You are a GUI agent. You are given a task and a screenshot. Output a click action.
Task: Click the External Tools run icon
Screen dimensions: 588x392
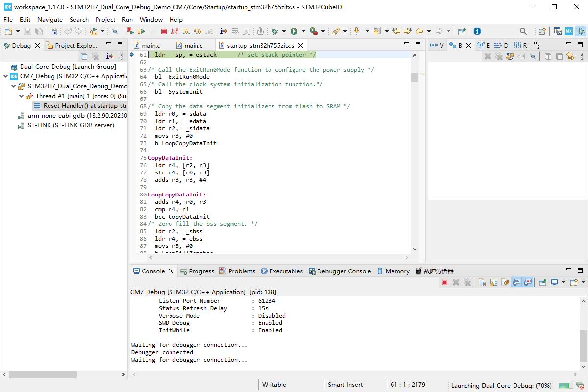(314, 31)
